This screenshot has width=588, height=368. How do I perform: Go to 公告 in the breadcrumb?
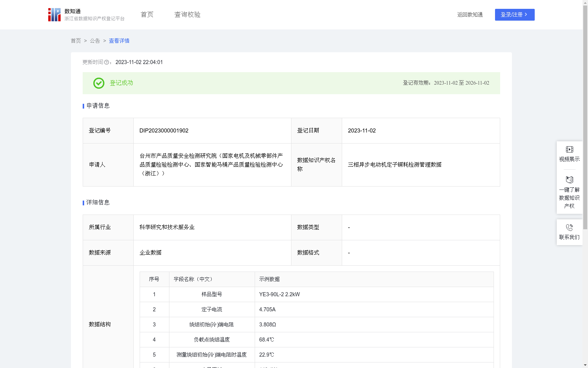point(95,41)
